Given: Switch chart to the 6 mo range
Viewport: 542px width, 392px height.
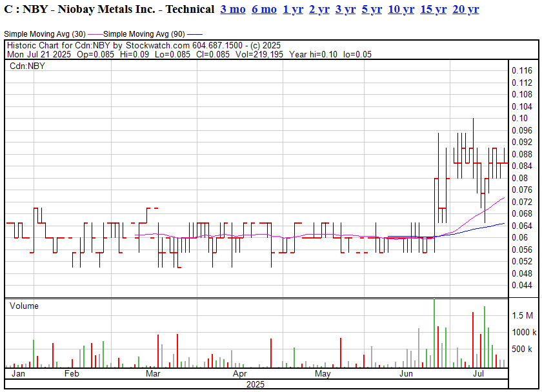Looking at the screenshot, I should (x=264, y=9).
